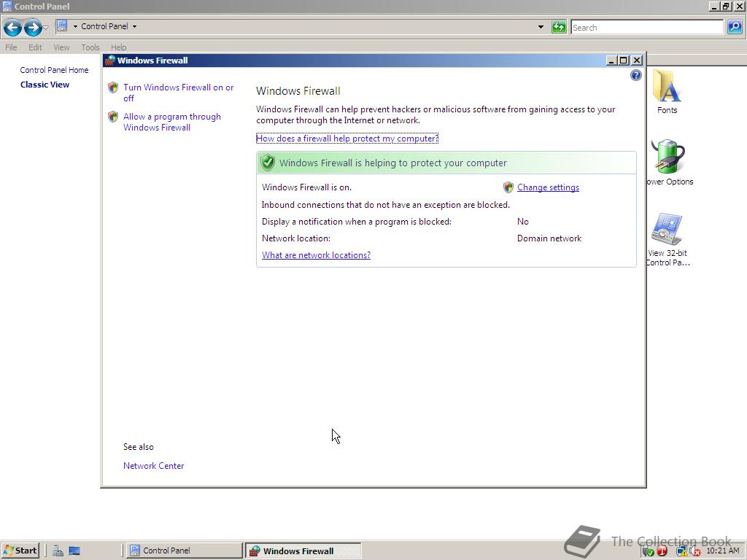
Task: Click Windows Firewall taskbar button
Action: click(303, 551)
